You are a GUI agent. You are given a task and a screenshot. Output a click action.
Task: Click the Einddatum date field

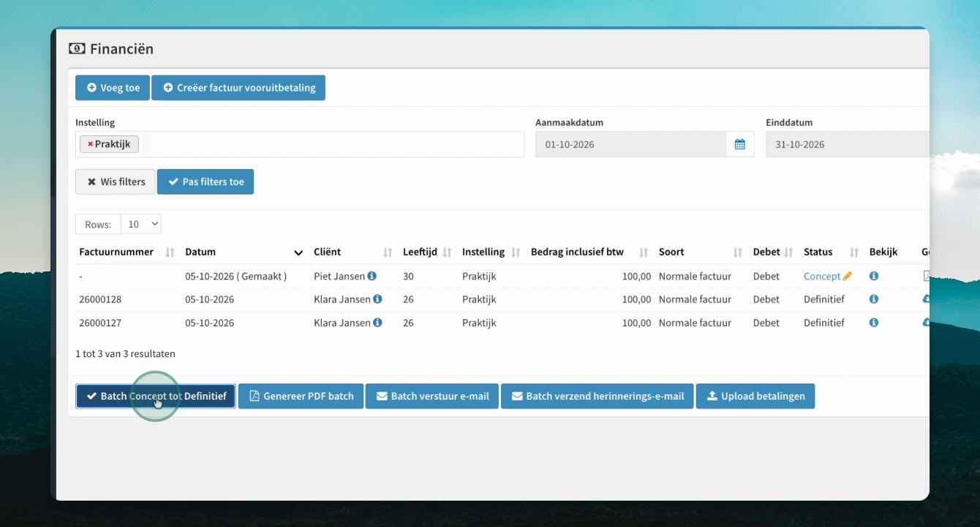pos(848,144)
